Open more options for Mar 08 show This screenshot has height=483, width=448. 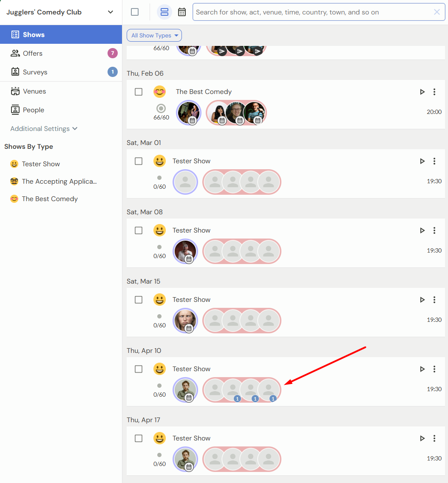point(434,230)
